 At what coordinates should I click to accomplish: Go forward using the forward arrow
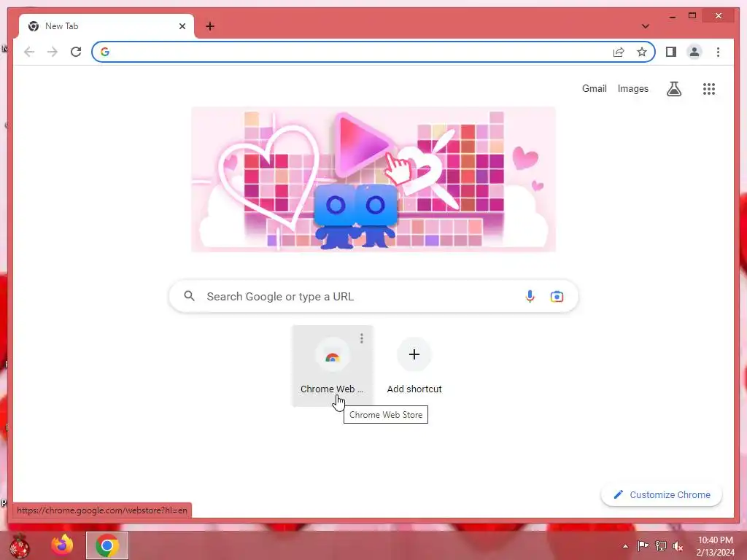click(x=53, y=52)
